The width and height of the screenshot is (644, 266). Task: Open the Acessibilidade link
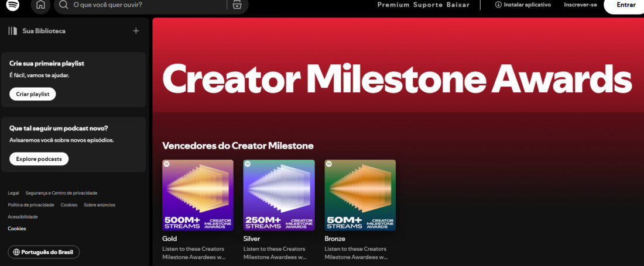tap(23, 217)
